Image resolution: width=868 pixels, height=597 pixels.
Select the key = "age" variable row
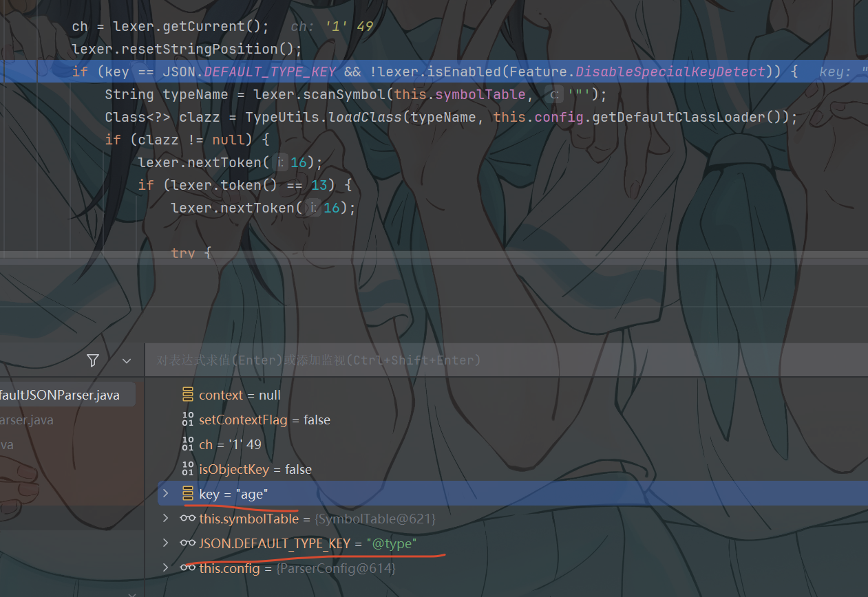point(513,494)
